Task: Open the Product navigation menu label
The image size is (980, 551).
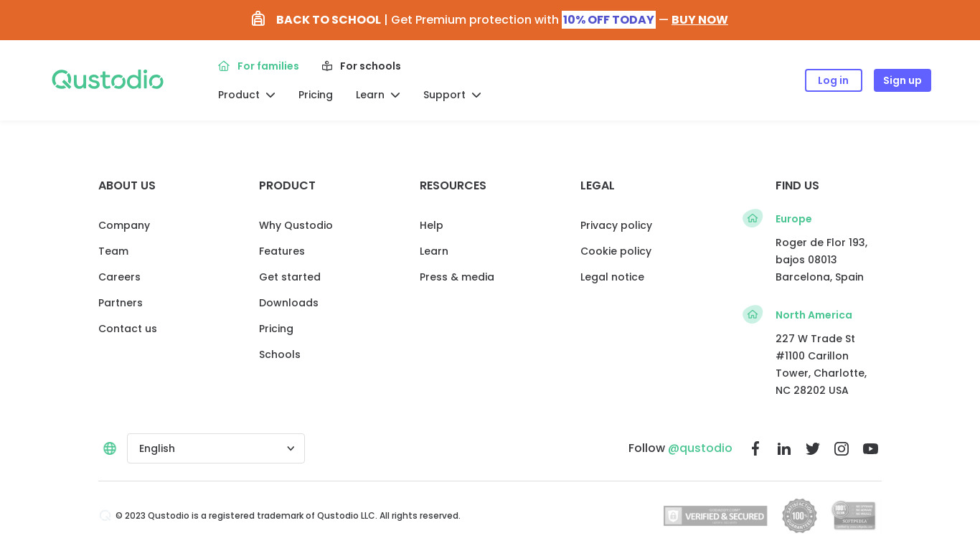Action: tap(239, 95)
